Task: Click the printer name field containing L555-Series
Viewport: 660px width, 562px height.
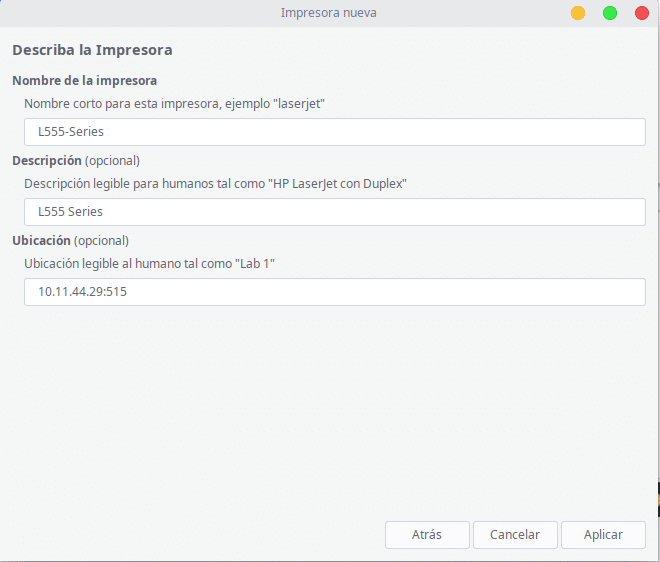Action: (x=334, y=131)
